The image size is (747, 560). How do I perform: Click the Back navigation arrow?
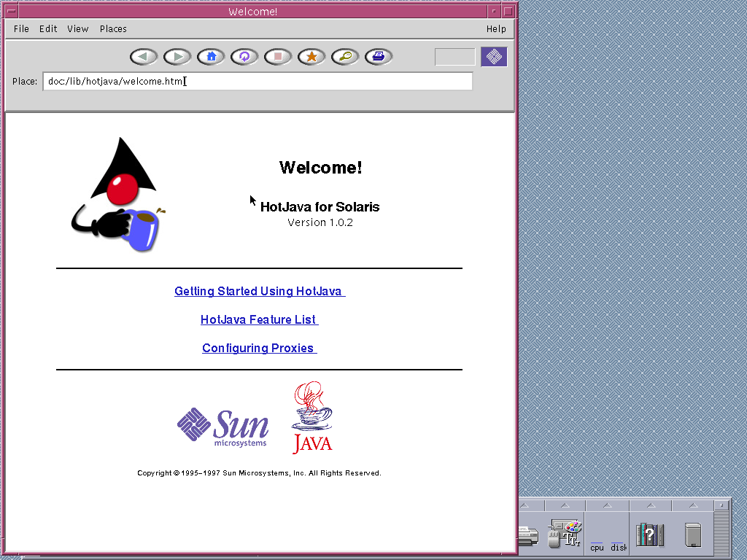(143, 56)
